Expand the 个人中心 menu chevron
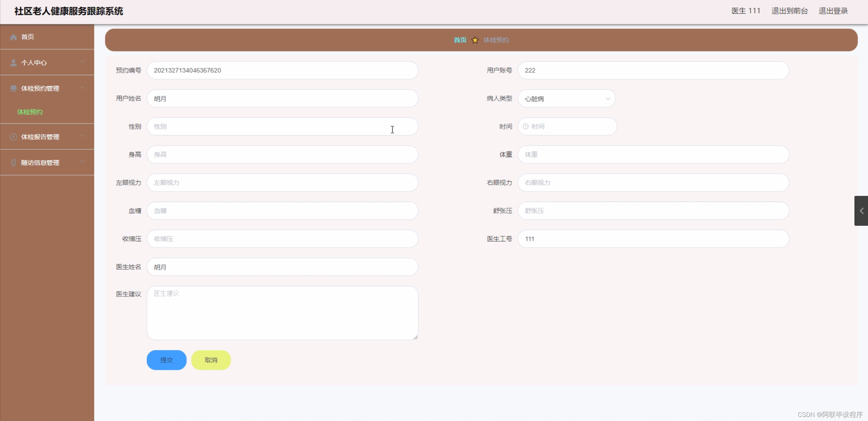The image size is (868, 421). [x=82, y=62]
